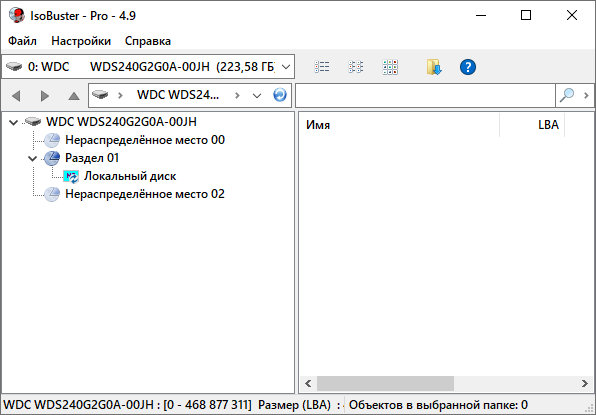Maximize the IsoBuster window
The height and width of the screenshot is (415, 596).
click(526, 15)
